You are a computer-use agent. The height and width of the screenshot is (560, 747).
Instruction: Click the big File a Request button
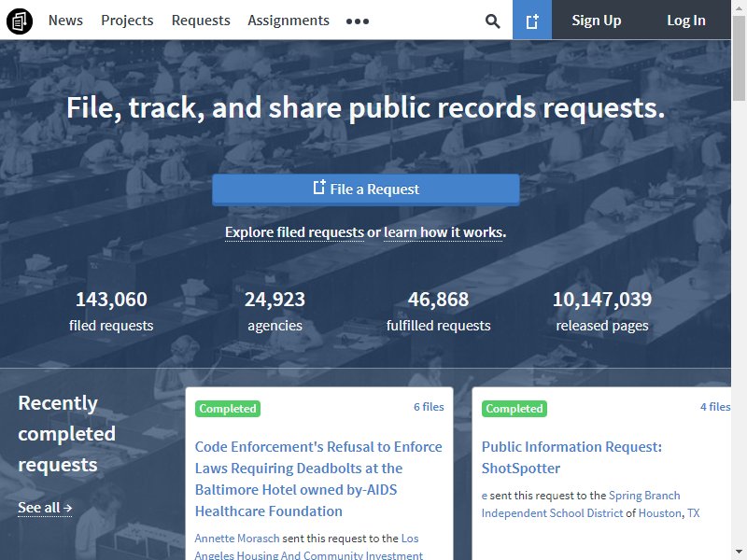coord(366,189)
